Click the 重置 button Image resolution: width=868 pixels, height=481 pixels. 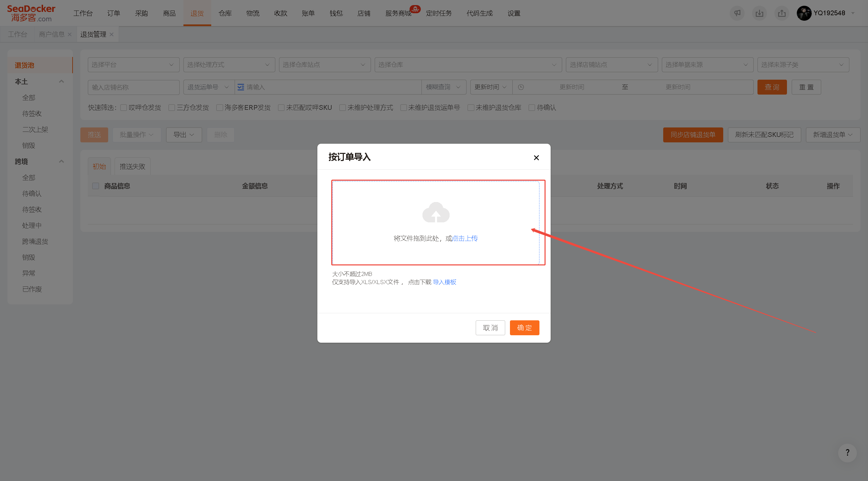pyautogui.click(x=806, y=87)
